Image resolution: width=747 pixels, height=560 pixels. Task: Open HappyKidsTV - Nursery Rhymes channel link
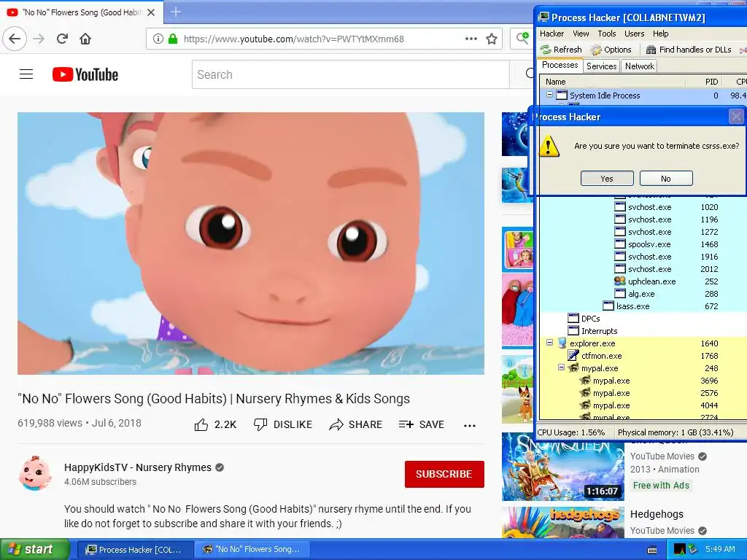[x=138, y=467]
